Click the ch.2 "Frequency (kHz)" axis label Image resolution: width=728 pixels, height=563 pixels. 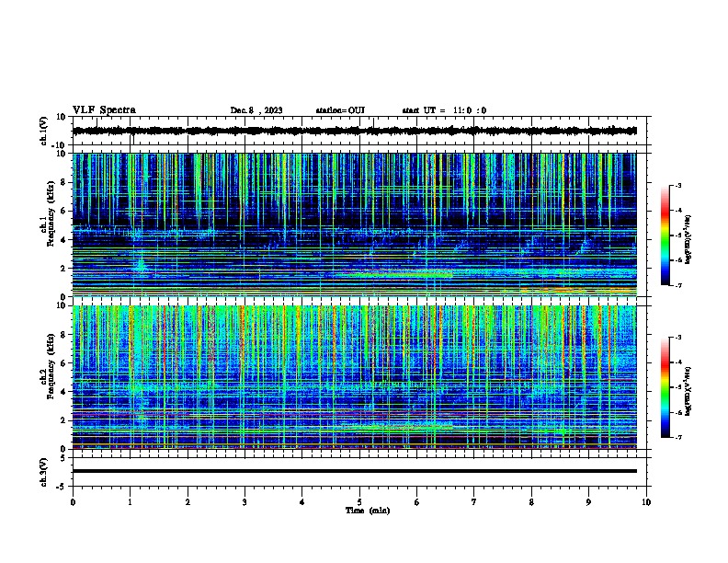[51, 366]
